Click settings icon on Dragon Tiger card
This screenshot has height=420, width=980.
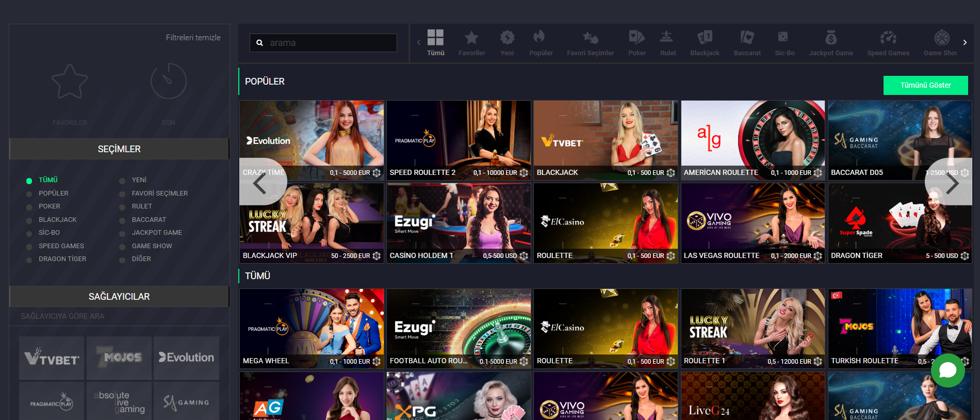tap(965, 256)
